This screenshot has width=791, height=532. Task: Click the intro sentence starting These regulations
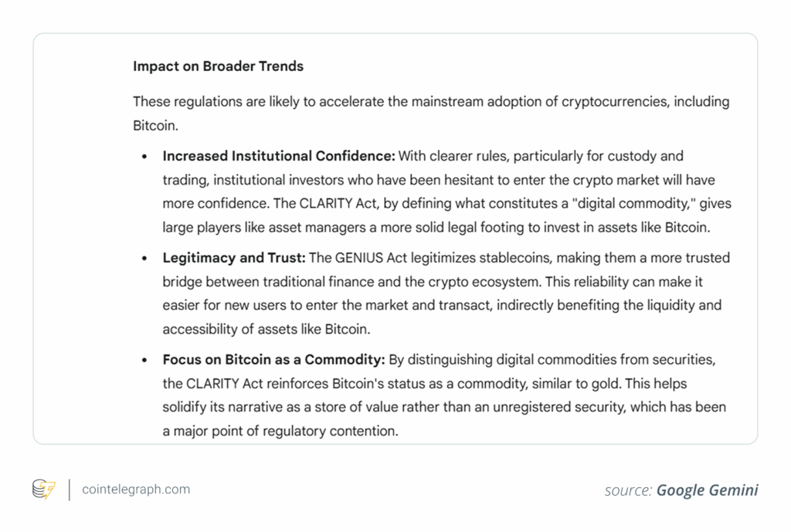point(430,102)
